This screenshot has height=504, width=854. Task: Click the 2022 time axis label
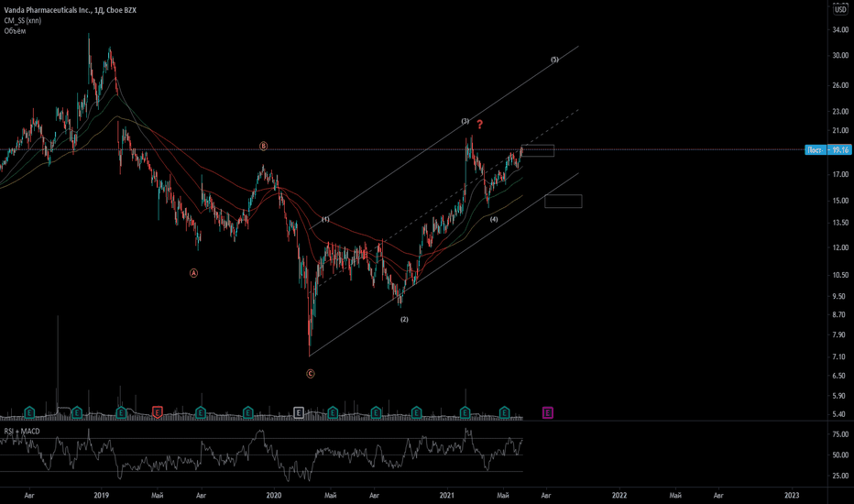point(619,495)
